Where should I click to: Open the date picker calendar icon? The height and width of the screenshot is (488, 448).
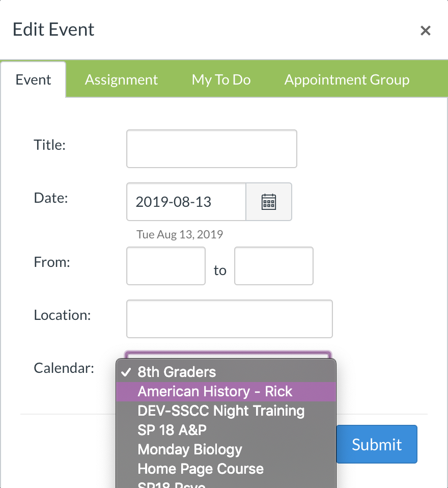point(269,202)
